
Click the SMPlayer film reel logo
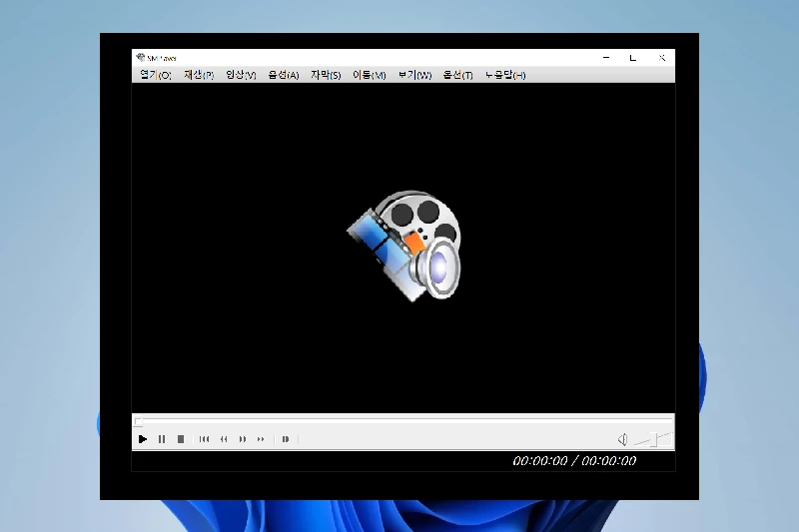click(x=404, y=246)
